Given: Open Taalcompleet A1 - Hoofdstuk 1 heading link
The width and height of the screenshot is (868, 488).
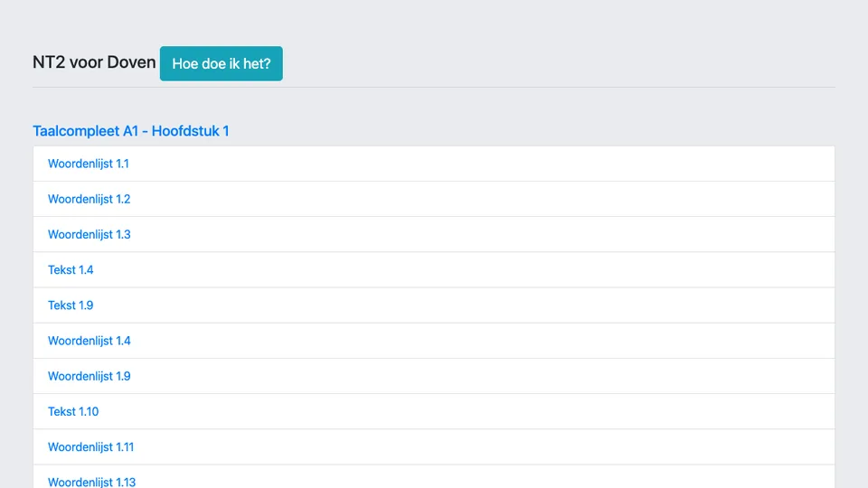Looking at the screenshot, I should (x=130, y=131).
